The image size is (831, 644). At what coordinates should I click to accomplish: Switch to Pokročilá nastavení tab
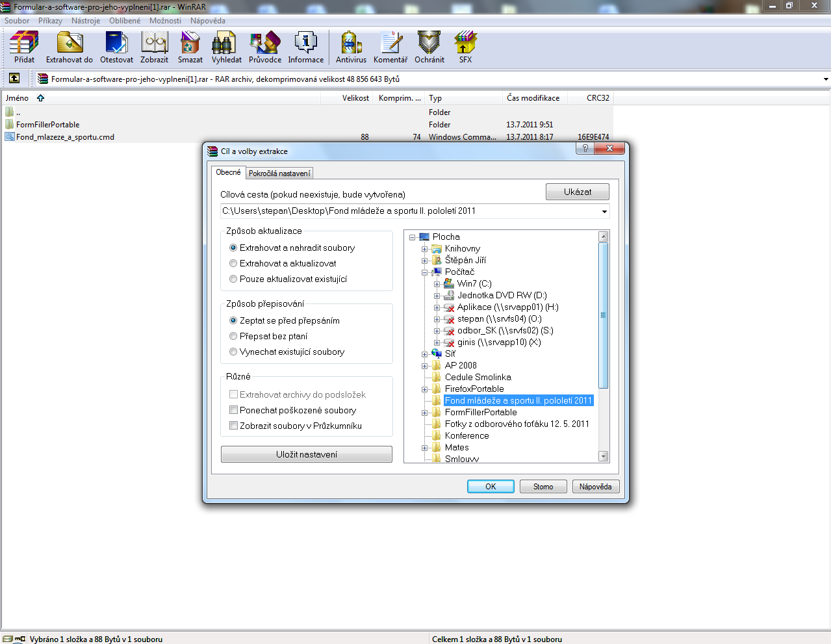pos(279,174)
